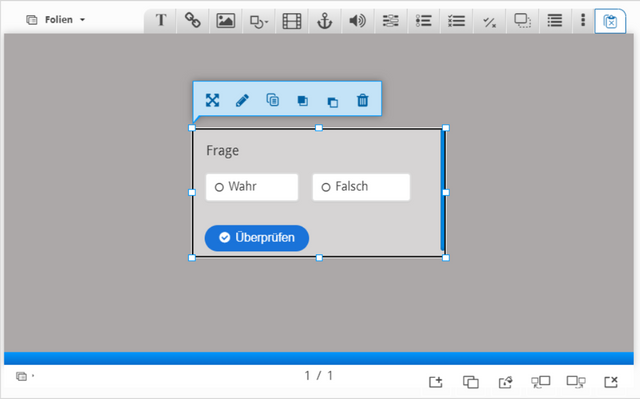Image resolution: width=640 pixels, height=399 pixels.
Task: Click the Paste clipboard button
Action: (x=610, y=21)
